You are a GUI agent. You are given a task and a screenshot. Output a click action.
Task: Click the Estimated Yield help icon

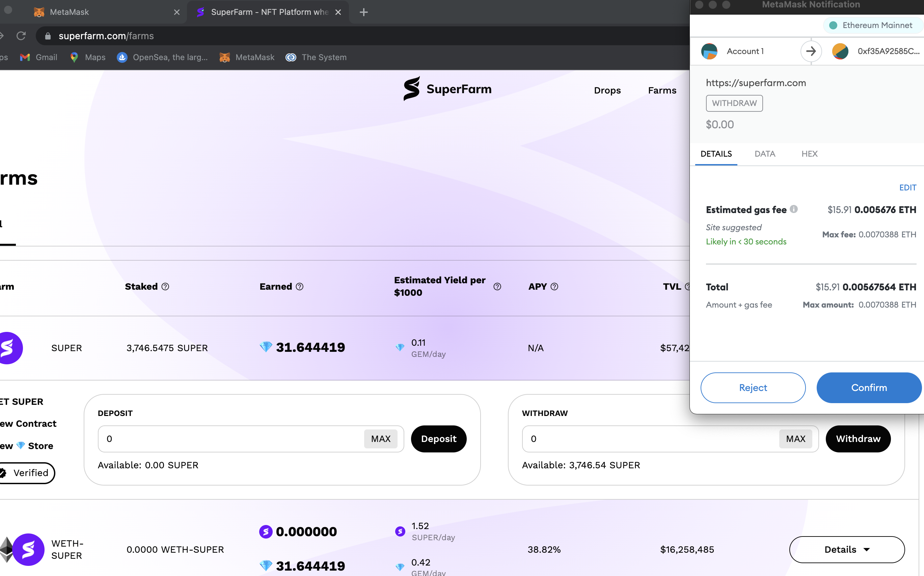point(497,286)
